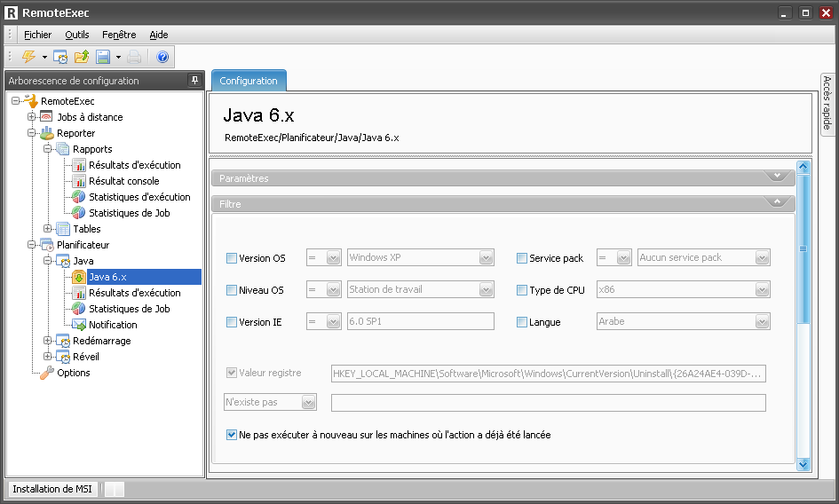
Task: Select the Configuration tab
Action: point(249,81)
